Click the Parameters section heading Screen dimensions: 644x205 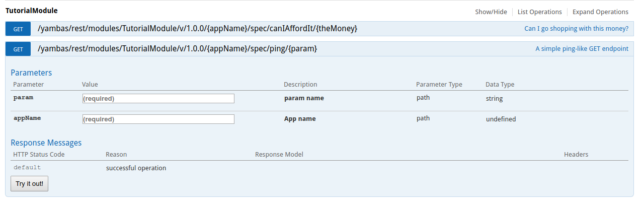(31, 73)
